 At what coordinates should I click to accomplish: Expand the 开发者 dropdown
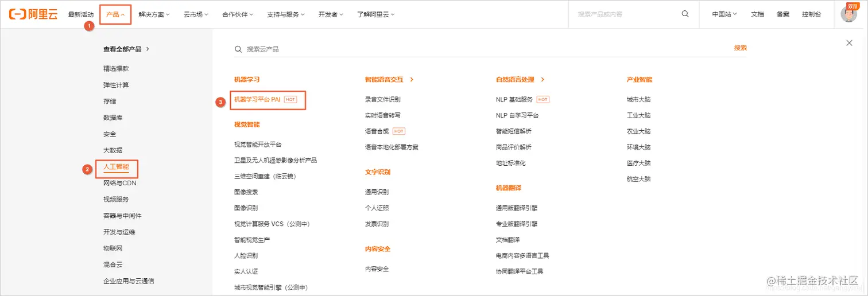[331, 14]
